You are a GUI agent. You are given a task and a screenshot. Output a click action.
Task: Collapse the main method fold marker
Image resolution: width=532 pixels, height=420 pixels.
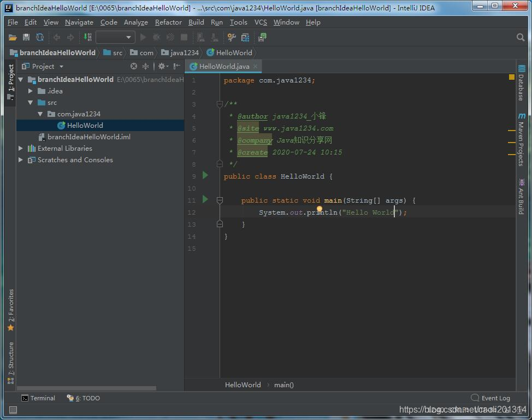(220, 200)
